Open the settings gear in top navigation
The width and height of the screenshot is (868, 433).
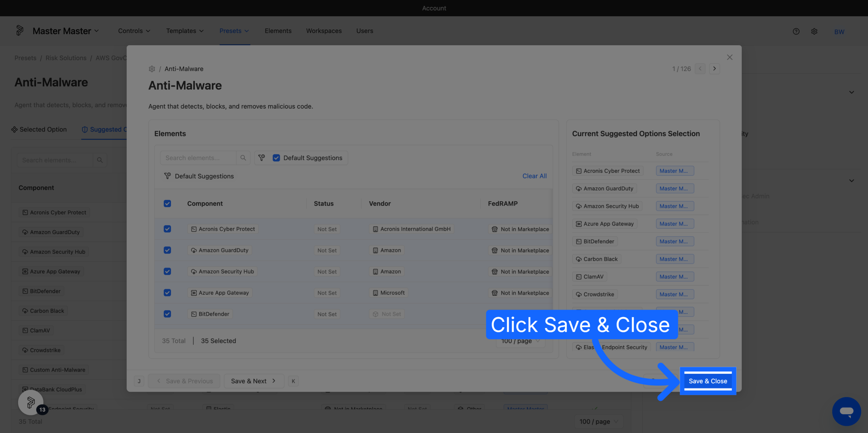tap(814, 31)
